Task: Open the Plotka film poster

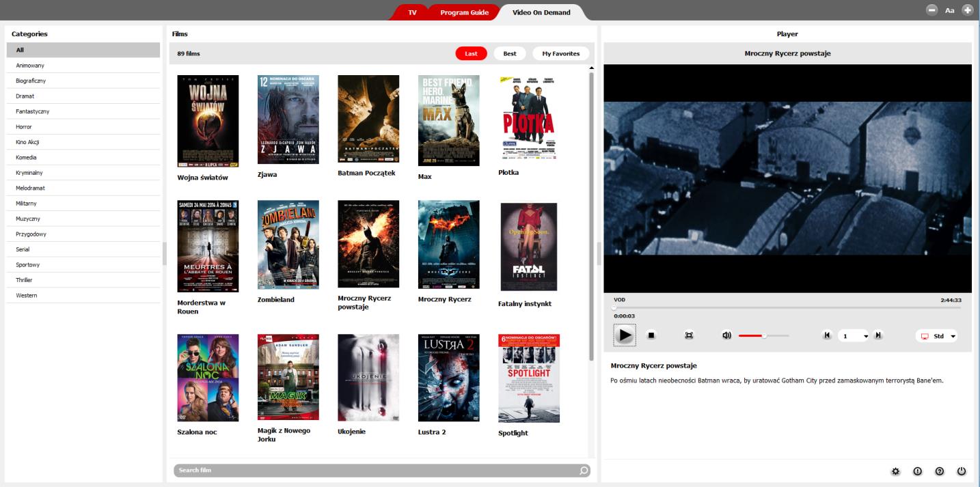Action: (528, 119)
